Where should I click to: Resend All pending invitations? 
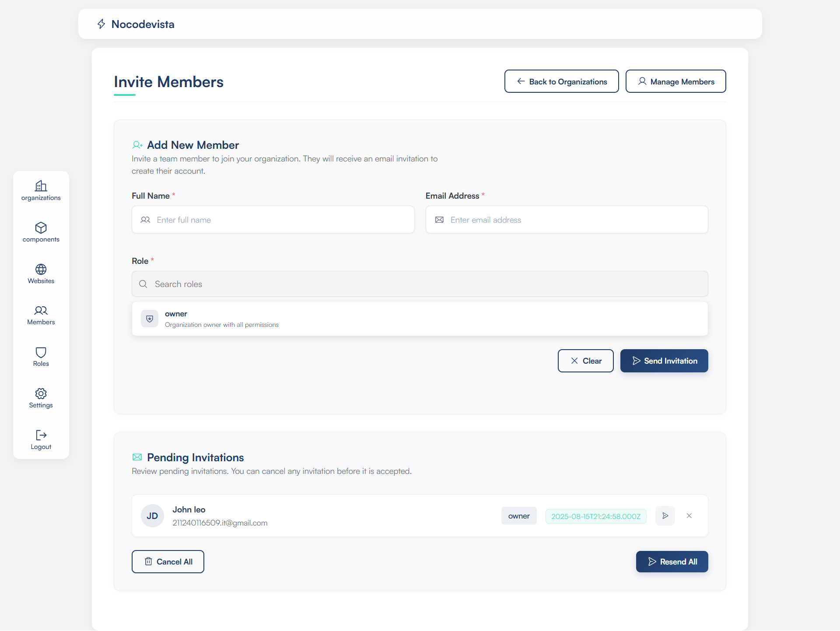click(x=672, y=562)
